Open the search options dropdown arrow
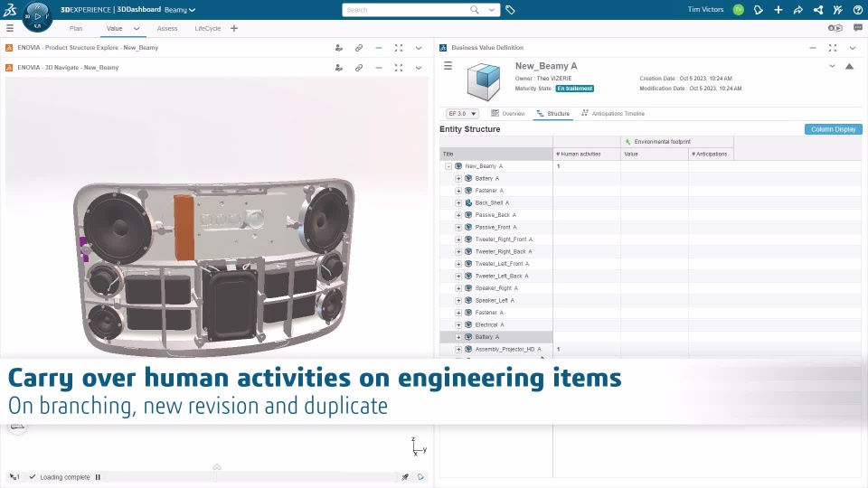Screen dimensions: 868x488 tap(491, 9)
